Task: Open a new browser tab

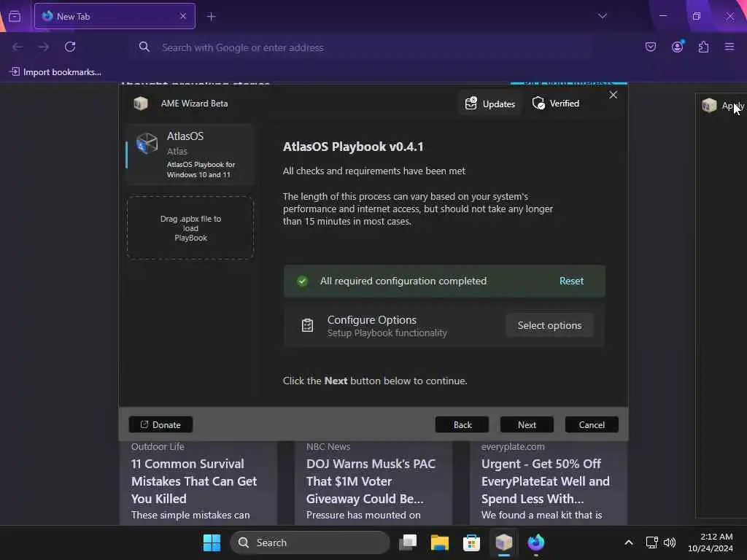Action: [x=211, y=16]
